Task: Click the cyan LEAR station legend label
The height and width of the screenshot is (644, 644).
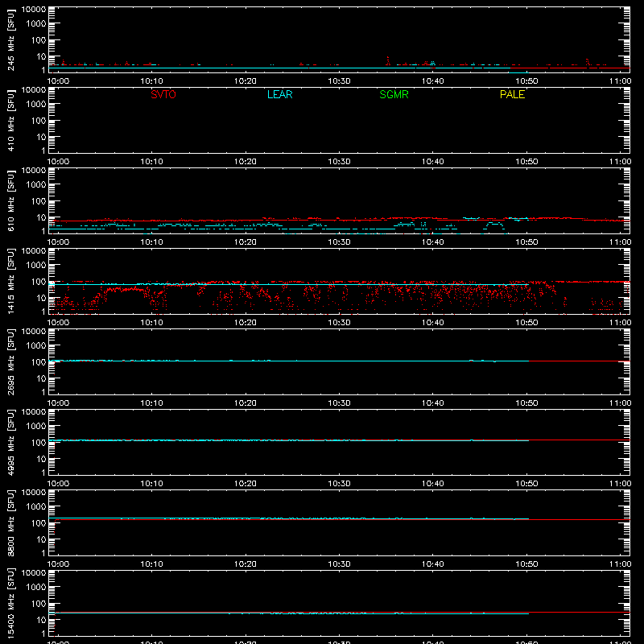Action: coord(279,94)
